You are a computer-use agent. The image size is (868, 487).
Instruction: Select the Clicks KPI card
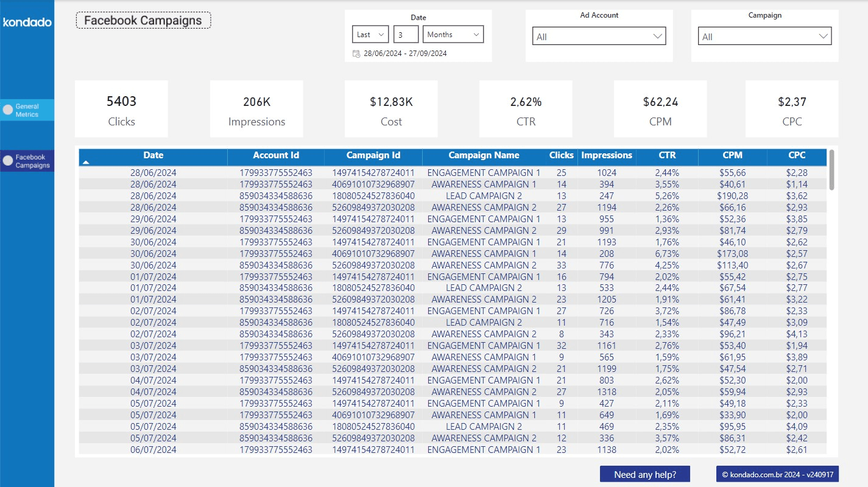[121, 109]
